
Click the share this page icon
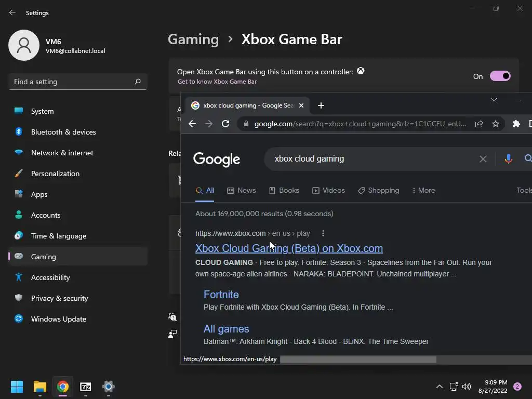(479, 124)
